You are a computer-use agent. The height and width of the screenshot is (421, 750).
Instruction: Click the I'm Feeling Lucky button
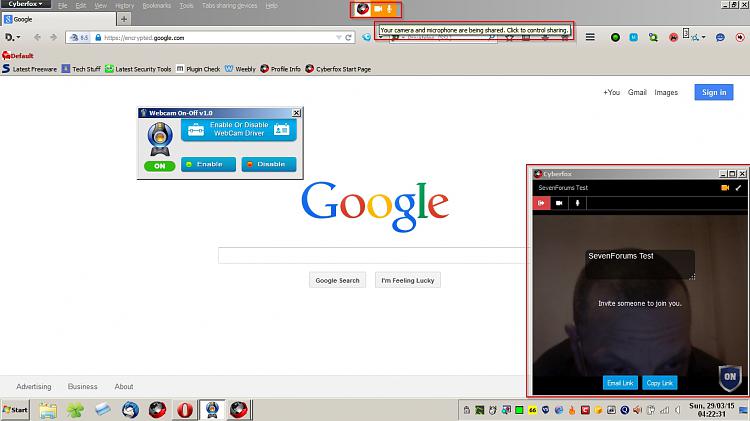(x=408, y=280)
